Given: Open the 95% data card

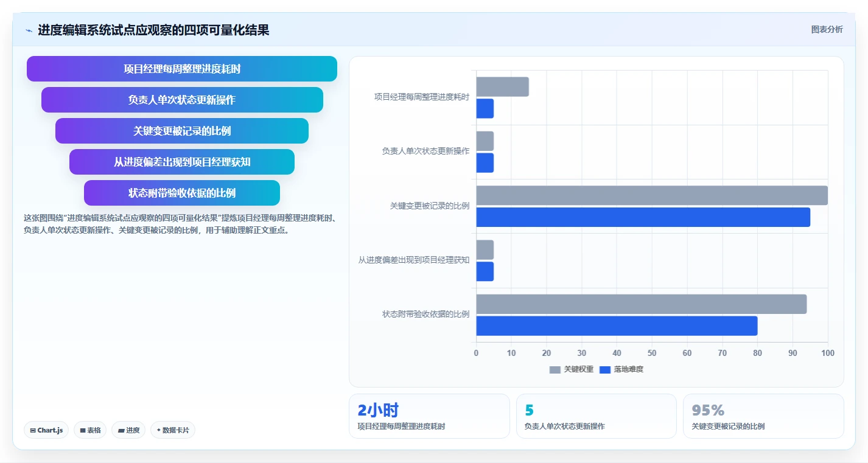Looking at the screenshot, I should (x=763, y=416).
